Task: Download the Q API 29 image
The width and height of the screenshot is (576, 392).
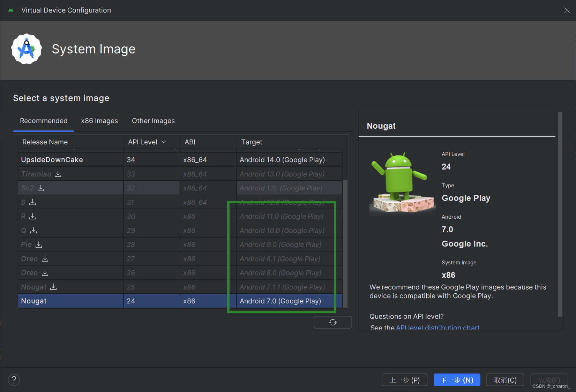Action: [x=33, y=230]
